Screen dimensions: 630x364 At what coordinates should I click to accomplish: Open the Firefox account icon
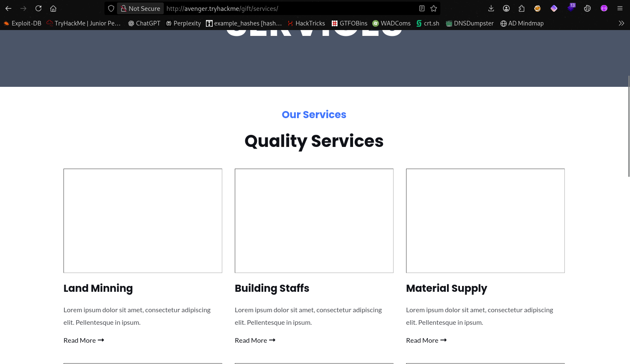(506, 8)
